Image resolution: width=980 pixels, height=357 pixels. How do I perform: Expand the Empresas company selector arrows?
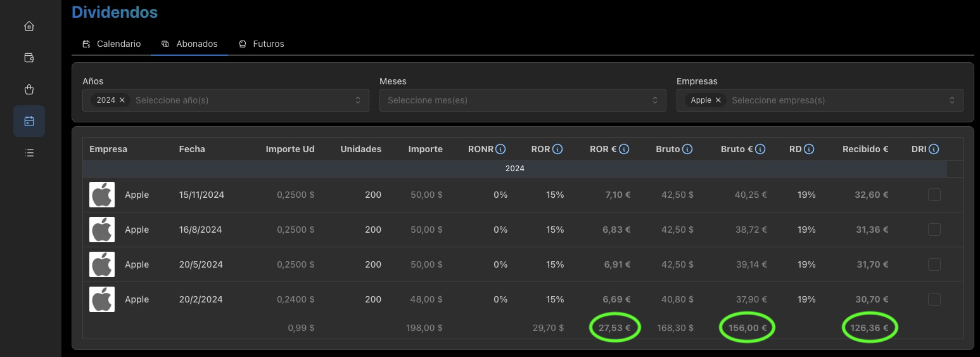[952, 100]
